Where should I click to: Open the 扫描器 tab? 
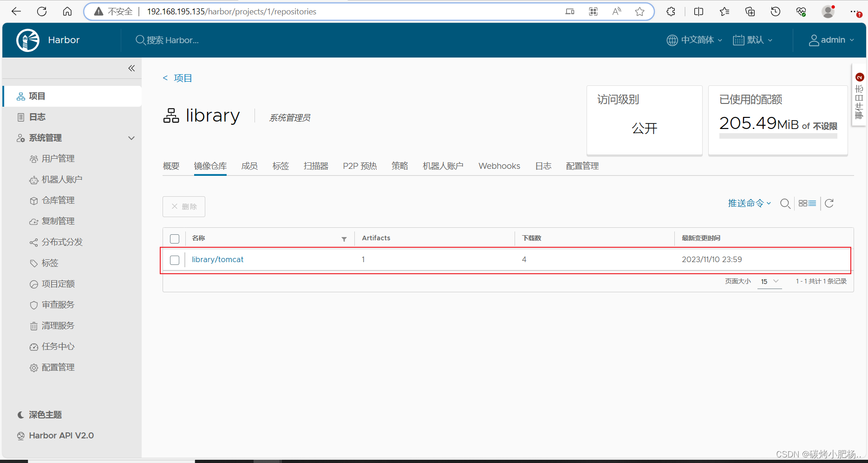[316, 166]
